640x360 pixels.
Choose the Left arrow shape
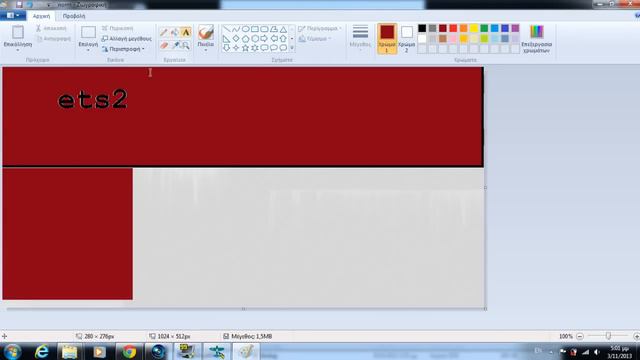(274, 38)
